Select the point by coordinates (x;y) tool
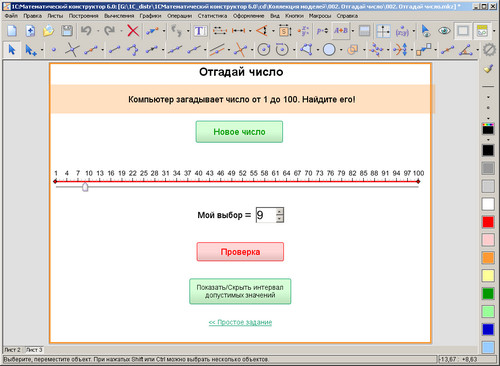The width and height of the screenshot is (500, 366). tap(402, 31)
